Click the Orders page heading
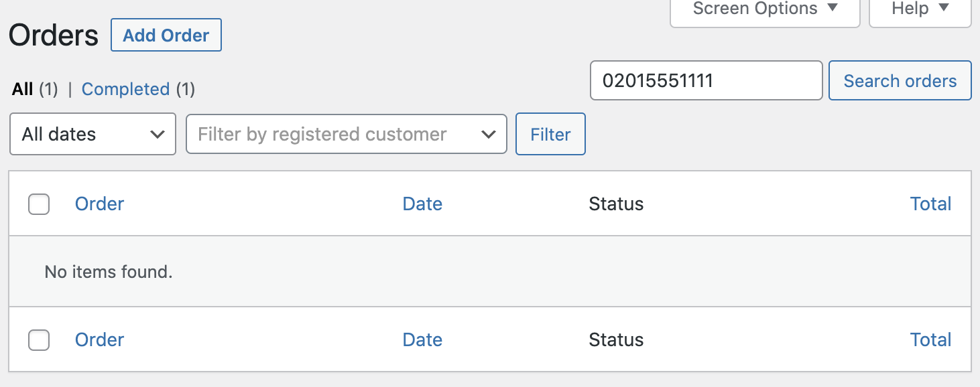The image size is (980, 387). click(x=52, y=35)
